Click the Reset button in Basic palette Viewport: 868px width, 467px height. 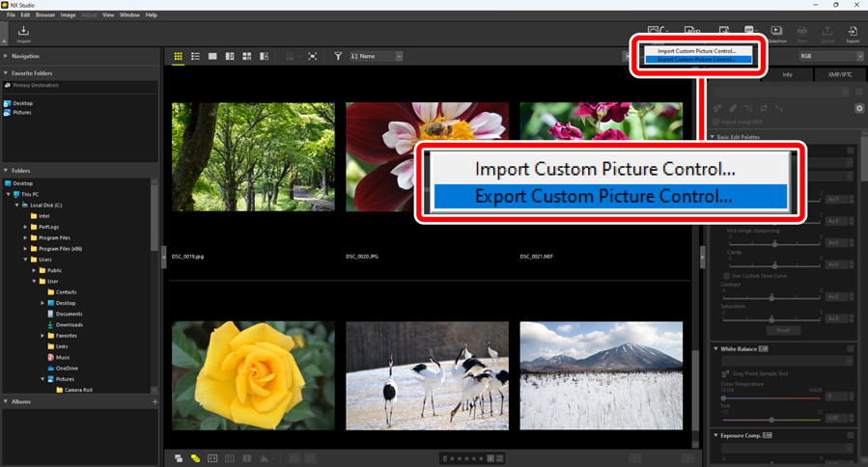784,330
